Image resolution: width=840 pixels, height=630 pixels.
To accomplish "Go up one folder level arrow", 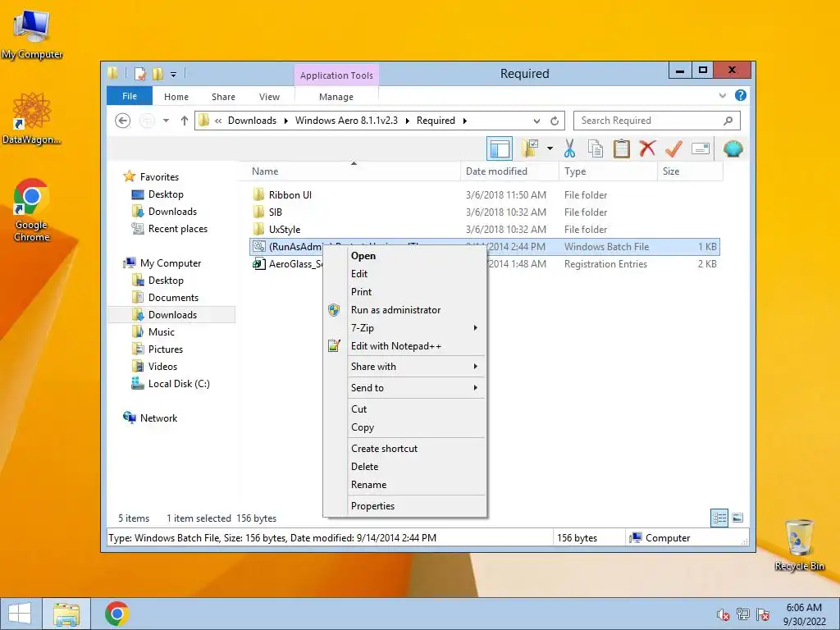I will pyautogui.click(x=185, y=121).
